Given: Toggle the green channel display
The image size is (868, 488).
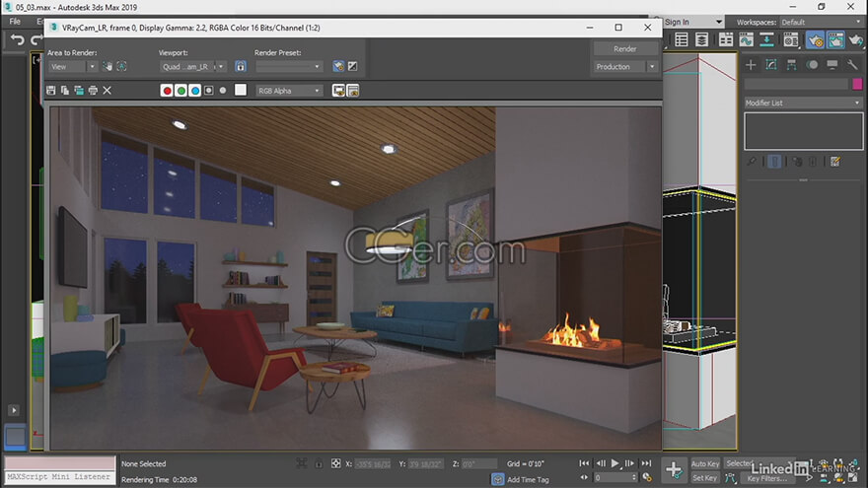Looking at the screenshot, I should pos(181,90).
